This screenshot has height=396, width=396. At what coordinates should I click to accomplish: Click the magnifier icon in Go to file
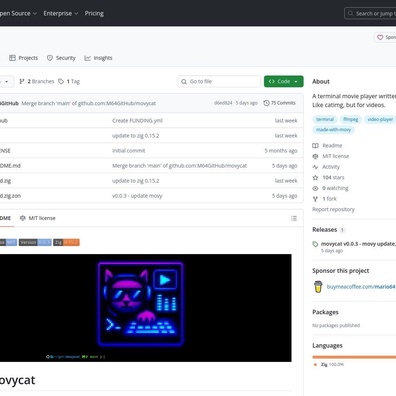[184, 81]
